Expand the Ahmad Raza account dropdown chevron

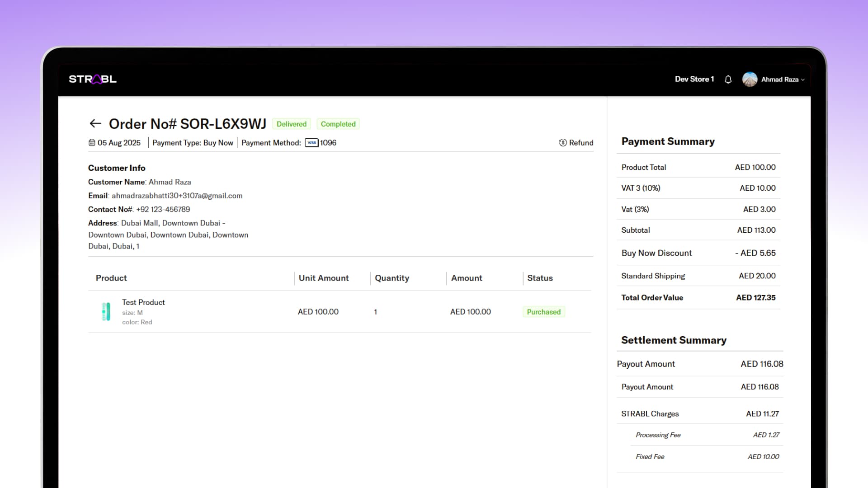pyautogui.click(x=803, y=80)
